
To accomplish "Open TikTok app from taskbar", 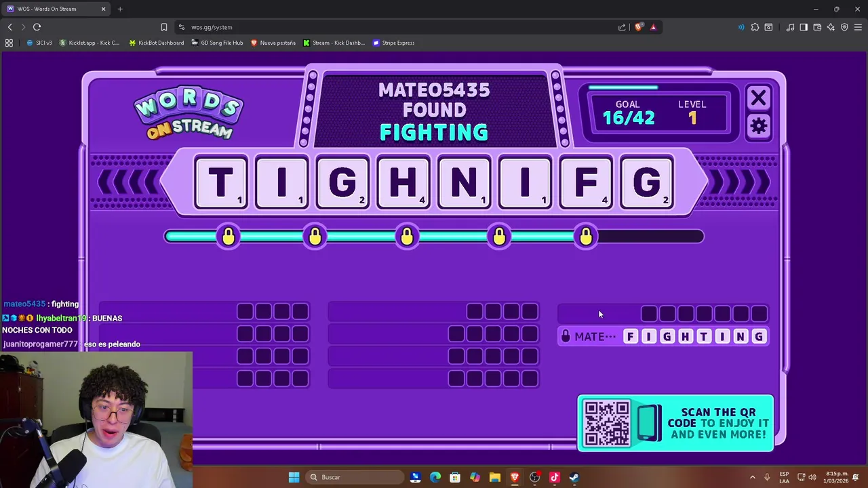I will coord(554,477).
